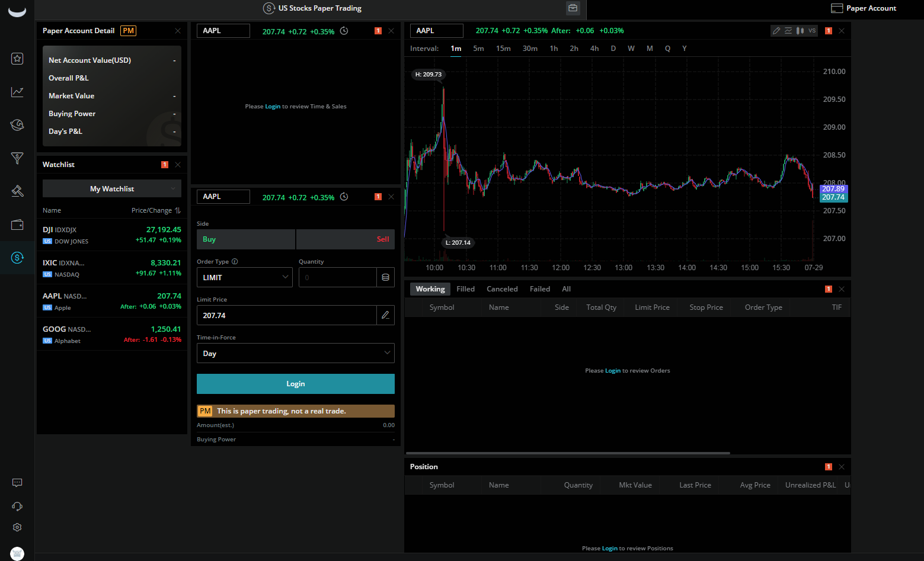Toggle the extended hours clock in order panel
The height and width of the screenshot is (561, 924).
pos(344,197)
